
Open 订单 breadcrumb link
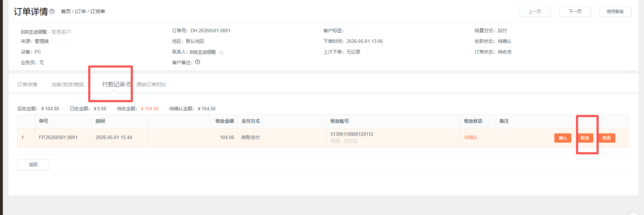tap(81, 11)
